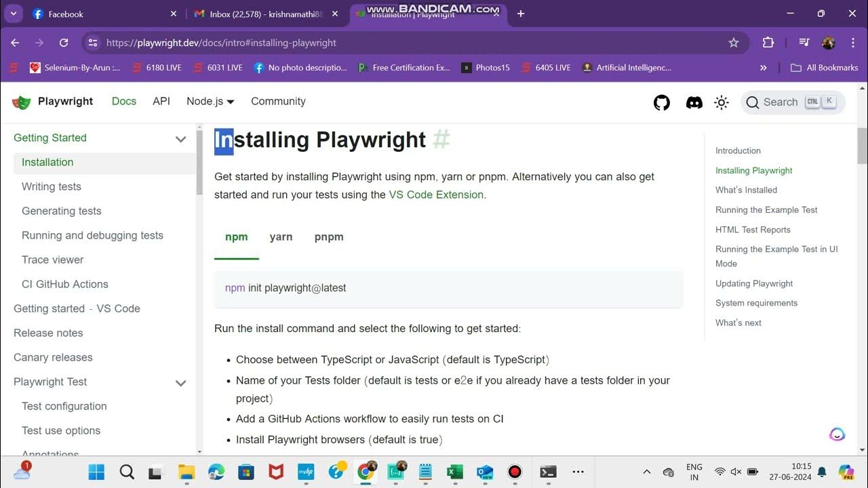This screenshot has height=488, width=868.
Task: Open the Discord server icon
Action: 694,102
